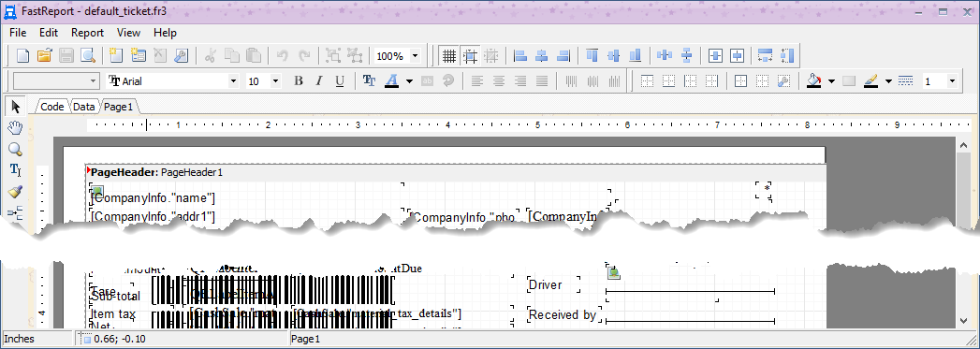This screenshot has height=349, width=980.
Task: Apply all frame lines
Action: 740,80
